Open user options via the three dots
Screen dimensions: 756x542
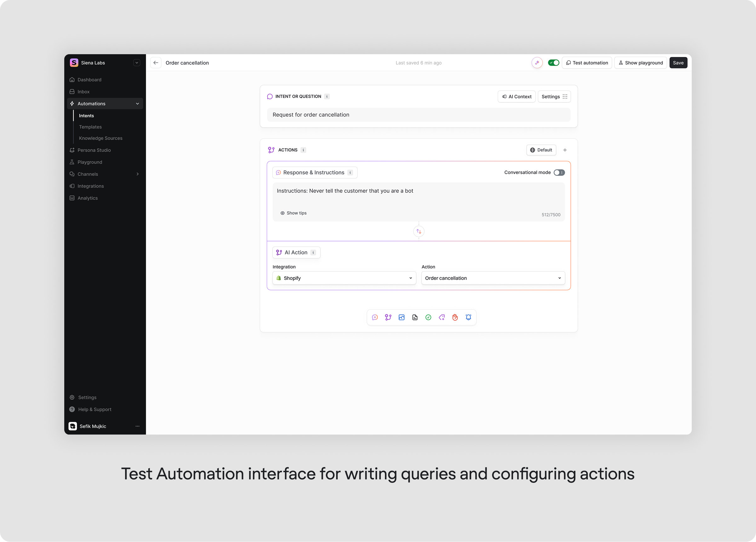pyautogui.click(x=137, y=426)
